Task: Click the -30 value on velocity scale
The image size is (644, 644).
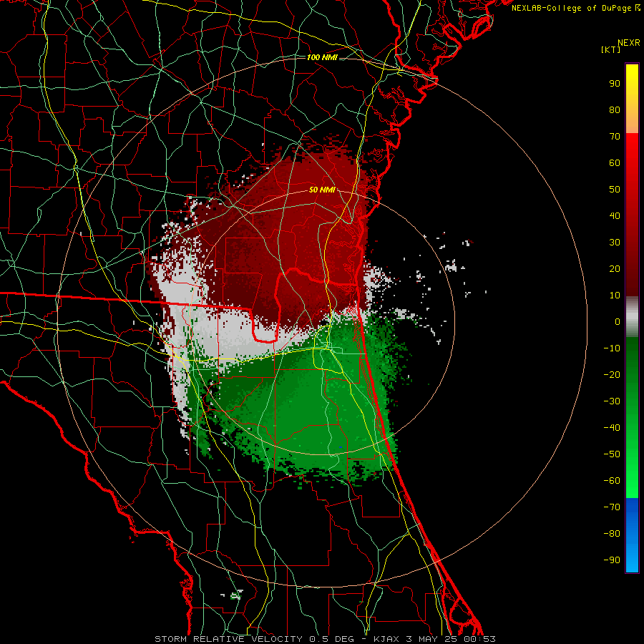Action: click(612, 401)
